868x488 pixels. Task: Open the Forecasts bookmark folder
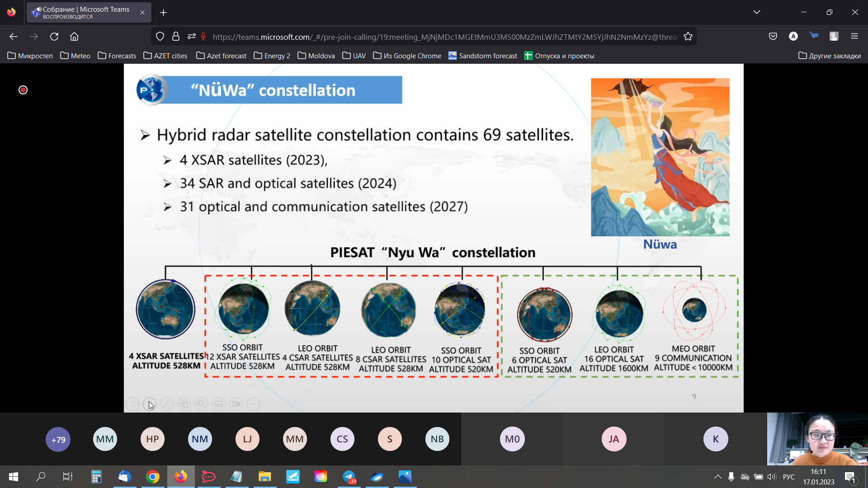click(117, 56)
